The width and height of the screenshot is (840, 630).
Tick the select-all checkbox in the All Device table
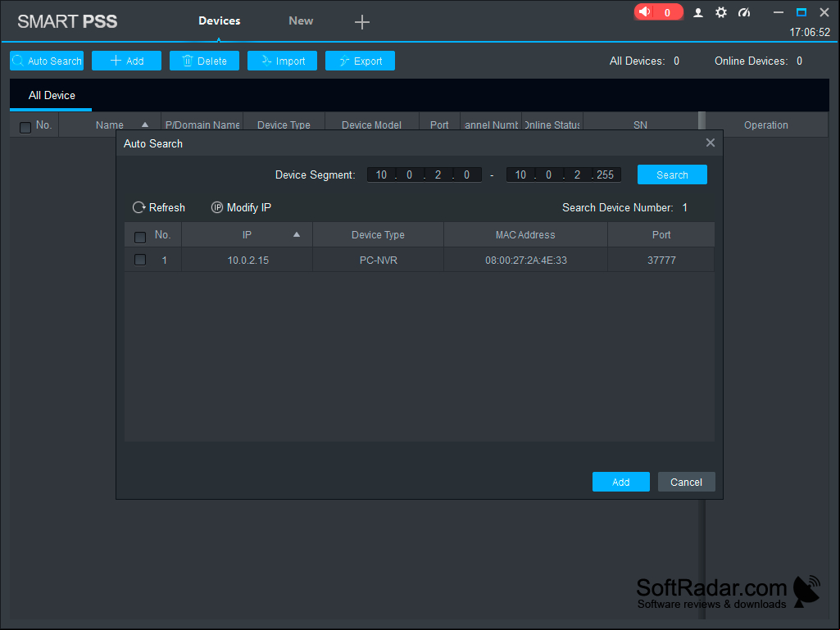click(25, 128)
